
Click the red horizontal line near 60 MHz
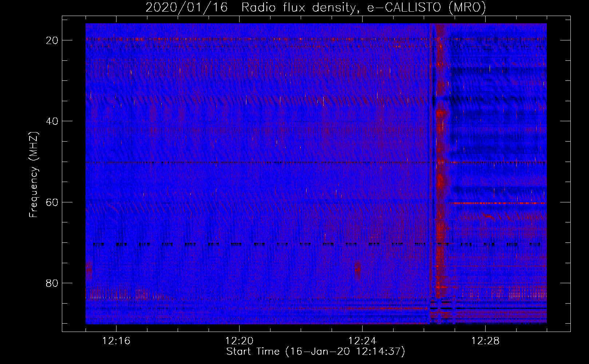[497, 203]
